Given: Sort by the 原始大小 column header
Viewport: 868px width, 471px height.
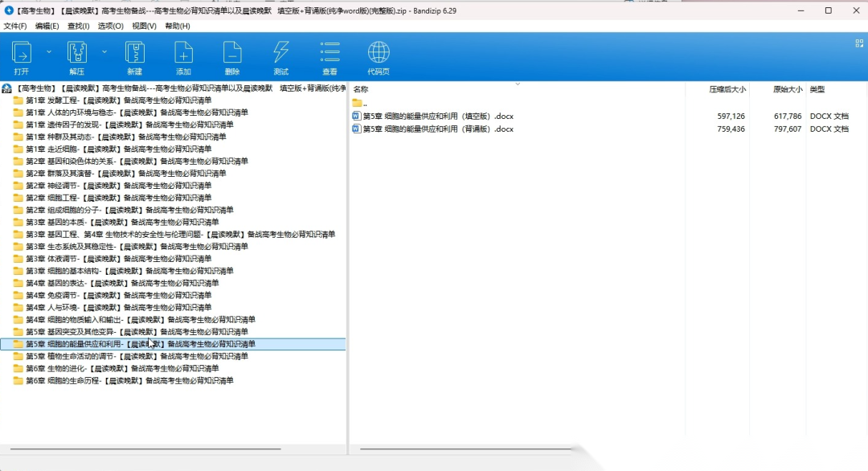Looking at the screenshot, I should point(787,89).
